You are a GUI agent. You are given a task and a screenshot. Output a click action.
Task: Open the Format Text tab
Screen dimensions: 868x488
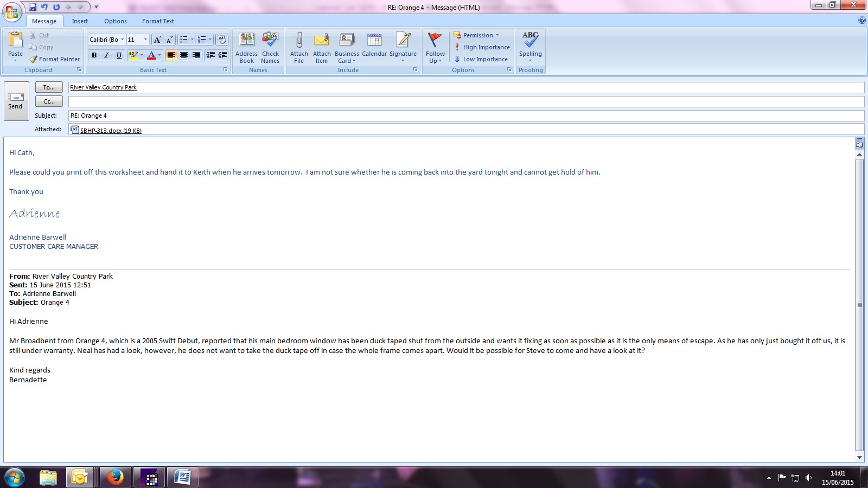pos(158,21)
